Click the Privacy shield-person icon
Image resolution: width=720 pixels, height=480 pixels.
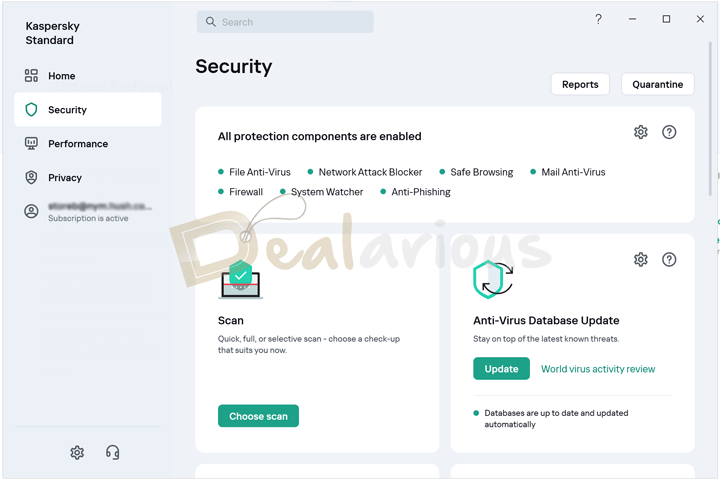click(31, 177)
